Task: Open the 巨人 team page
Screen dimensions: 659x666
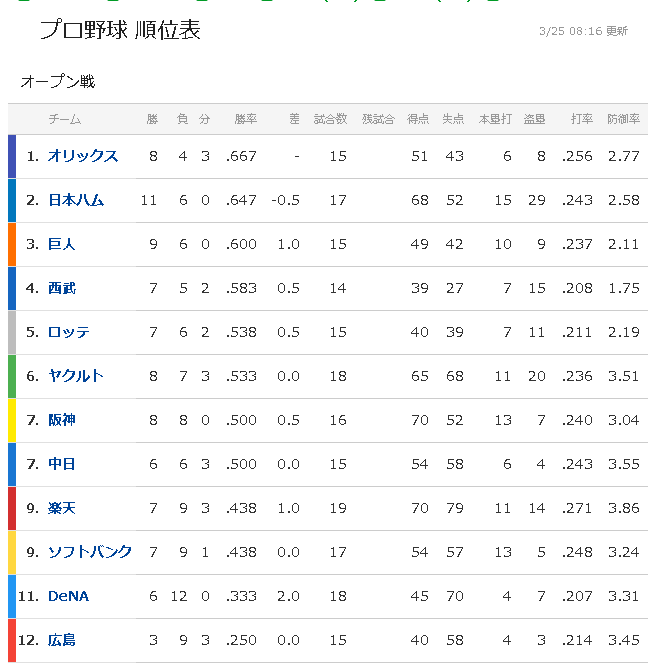Action: (x=62, y=244)
